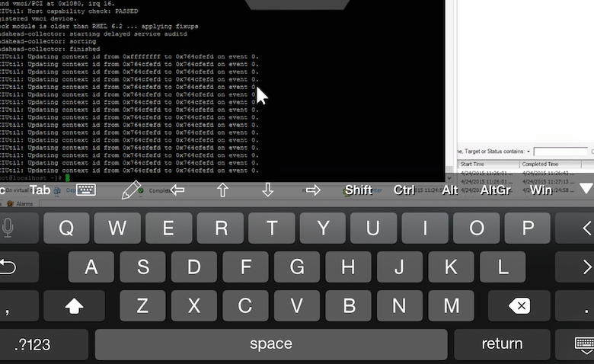Screen dimensions: 594x364
Task: Sort by Start Time column header
Action: click(x=488, y=164)
